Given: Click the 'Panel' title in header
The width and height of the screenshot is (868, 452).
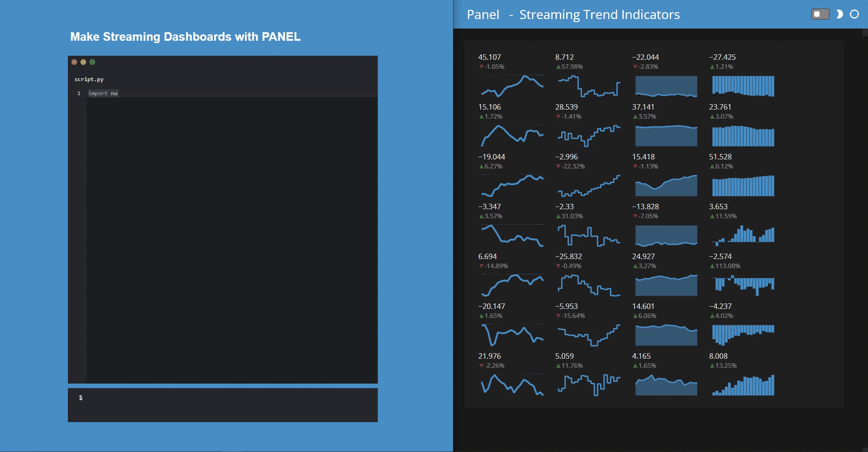Looking at the screenshot, I should [482, 14].
